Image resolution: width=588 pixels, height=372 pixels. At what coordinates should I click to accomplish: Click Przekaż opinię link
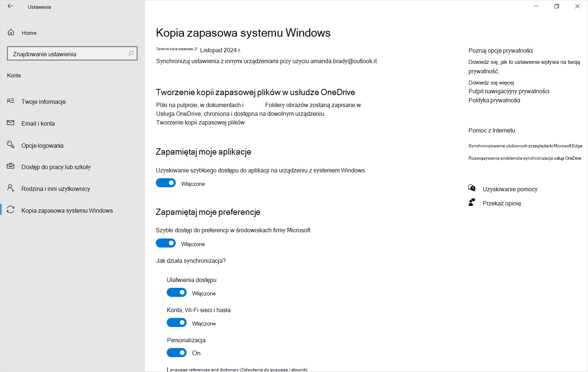point(502,203)
